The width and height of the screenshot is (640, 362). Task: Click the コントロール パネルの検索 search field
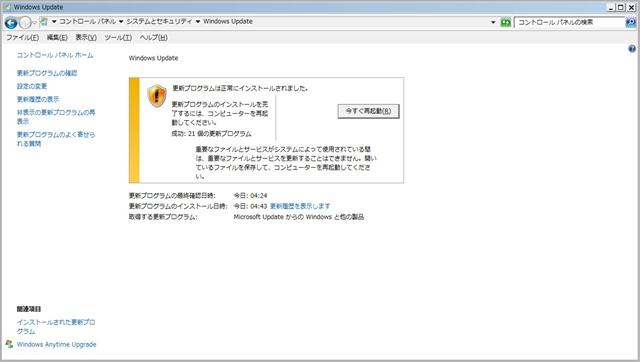(x=569, y=22)
